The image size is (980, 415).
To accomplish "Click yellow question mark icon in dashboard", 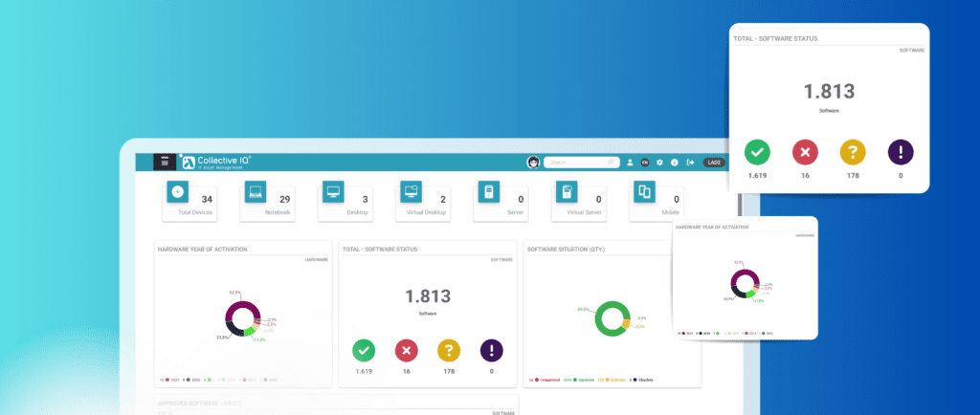I will click(449, 351).
